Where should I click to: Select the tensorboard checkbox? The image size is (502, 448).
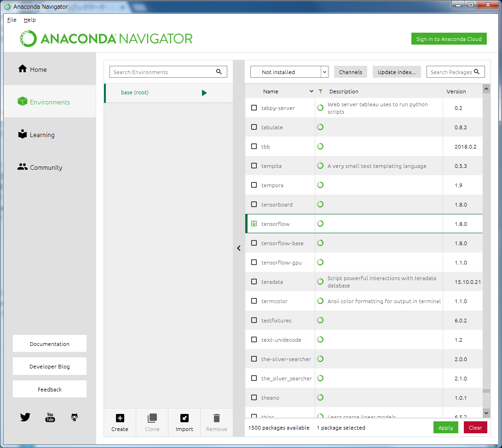(254, 204)
